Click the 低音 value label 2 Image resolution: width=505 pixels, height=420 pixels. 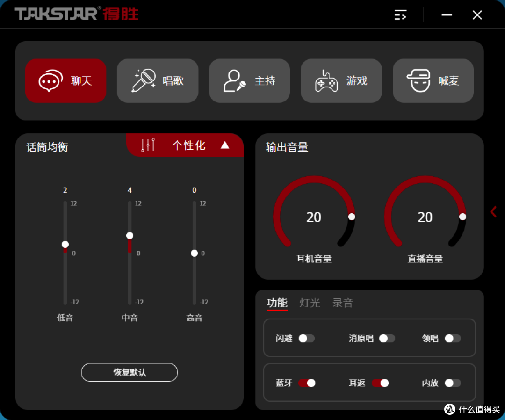click(65, 190)
